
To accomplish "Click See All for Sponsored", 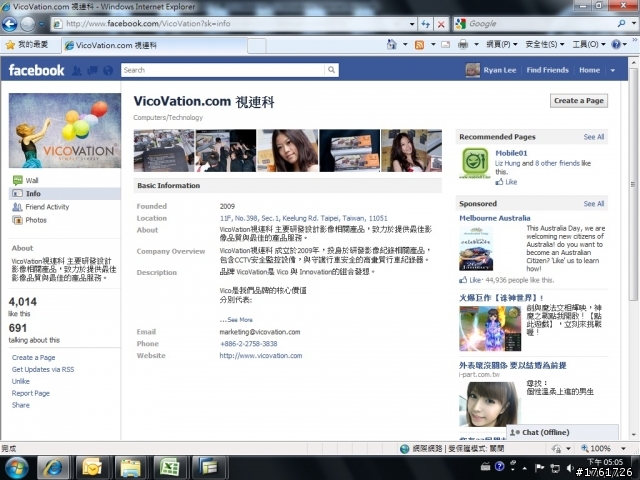I will tap(593, 204).
